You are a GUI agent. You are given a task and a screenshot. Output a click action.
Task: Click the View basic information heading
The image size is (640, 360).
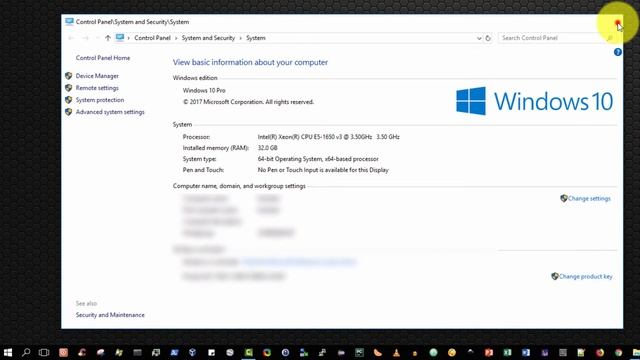click(x=250, y=62)
